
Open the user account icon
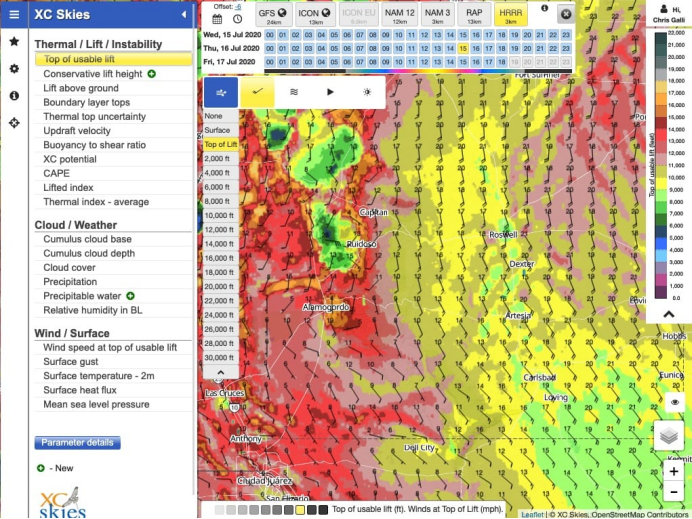click(x=664, y=8)
